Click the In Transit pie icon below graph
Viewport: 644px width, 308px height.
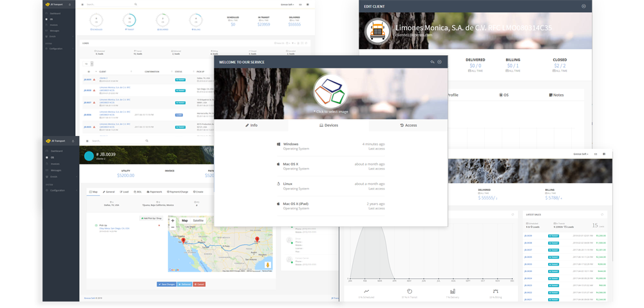410,291
